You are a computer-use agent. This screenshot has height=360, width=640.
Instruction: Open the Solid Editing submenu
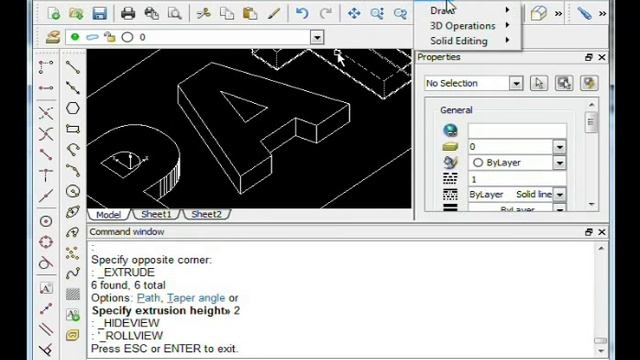click(468, 41)
